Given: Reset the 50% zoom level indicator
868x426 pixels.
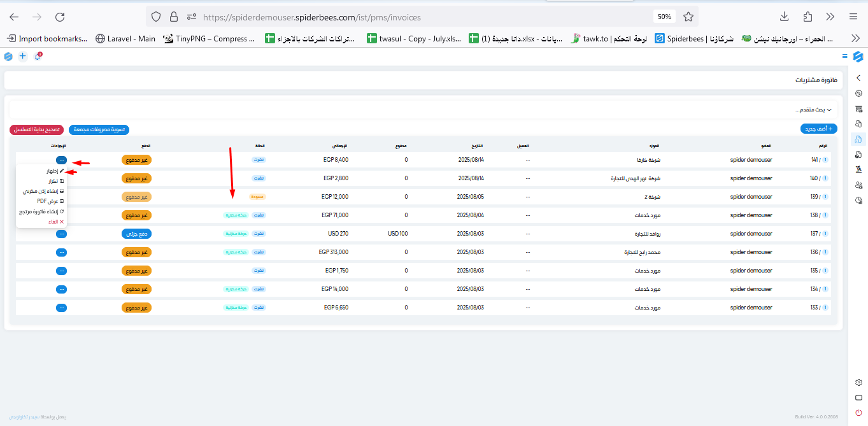Looking at the screenshot, I should (664, 17).
